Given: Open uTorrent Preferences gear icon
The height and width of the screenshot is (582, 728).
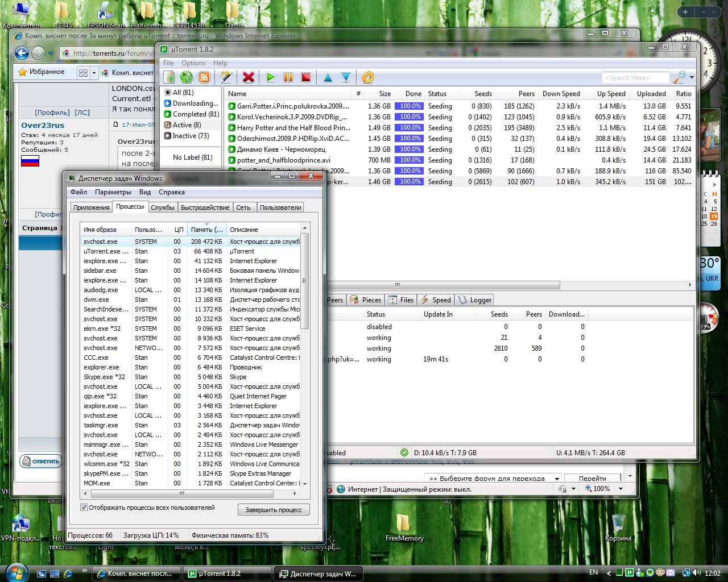Looking at the screenshot, I should 368,77.
